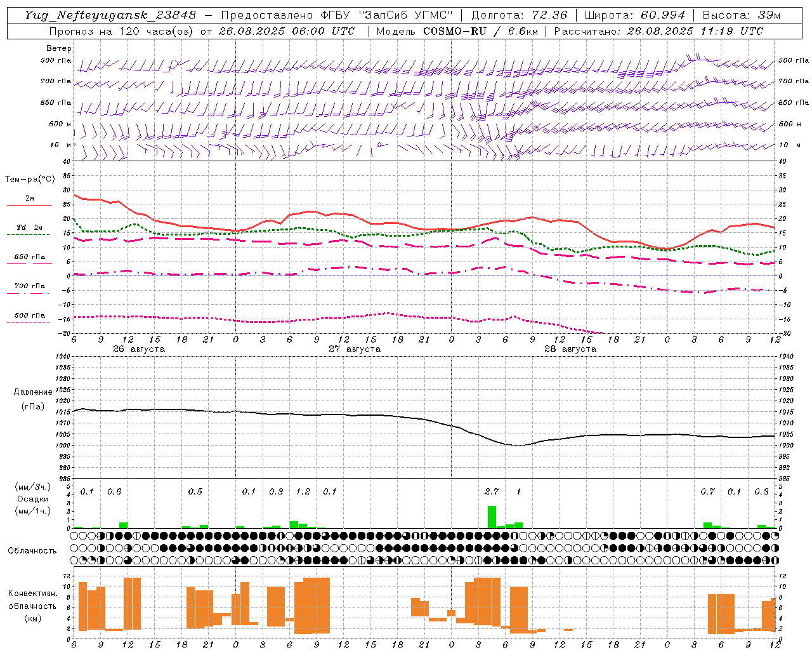Screen dimensions: 812x650
Task: Click the latitude value Широта: 60.994
Action: pos(634,15)
